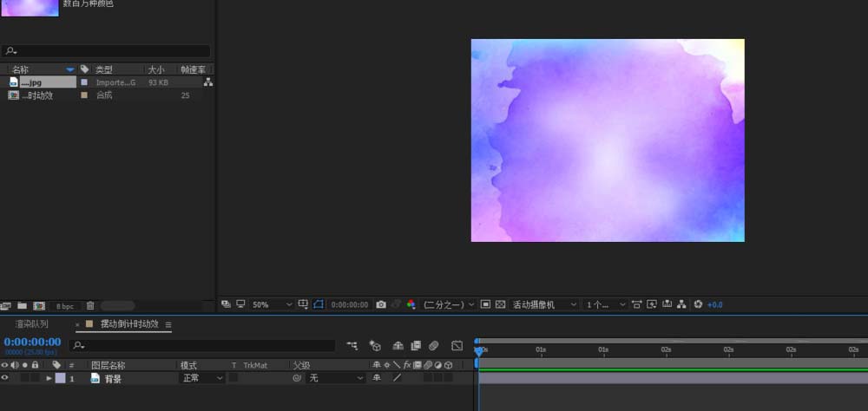Hide the 背景 layer with eye toggle
The image size is (868, 411).
coord(5,378)
